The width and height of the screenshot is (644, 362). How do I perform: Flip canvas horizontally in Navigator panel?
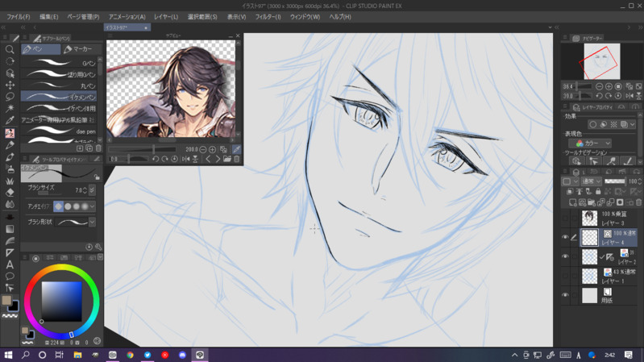[629, 96]
